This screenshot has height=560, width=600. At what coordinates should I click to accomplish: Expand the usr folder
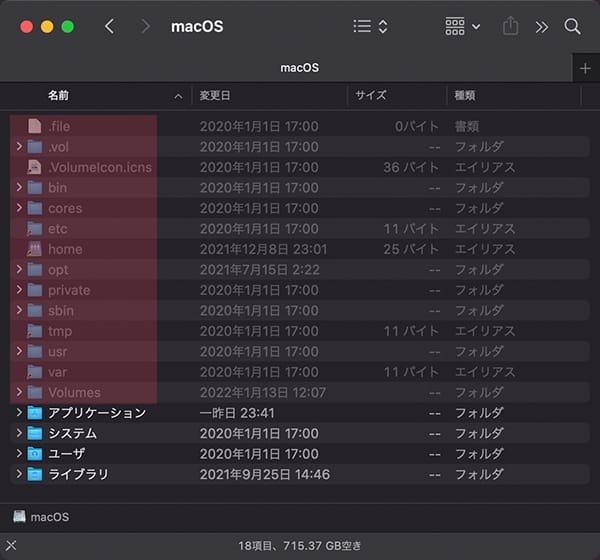pos(19,351)
